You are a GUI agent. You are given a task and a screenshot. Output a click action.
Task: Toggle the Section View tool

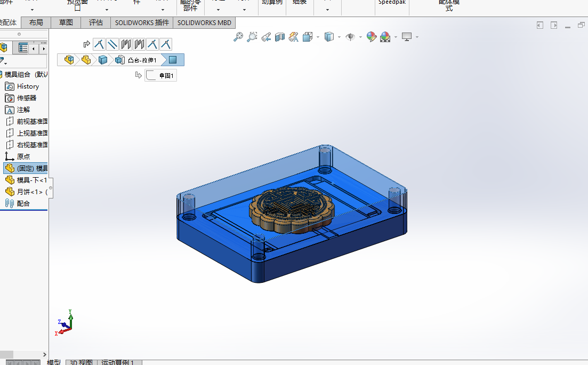(x=280, y=37)
